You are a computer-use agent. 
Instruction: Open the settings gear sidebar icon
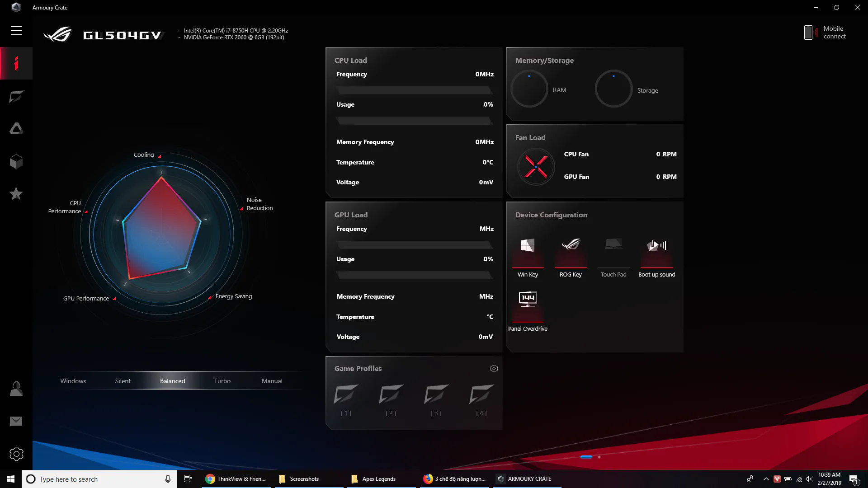pyautogui.click(x=16, y=454)
